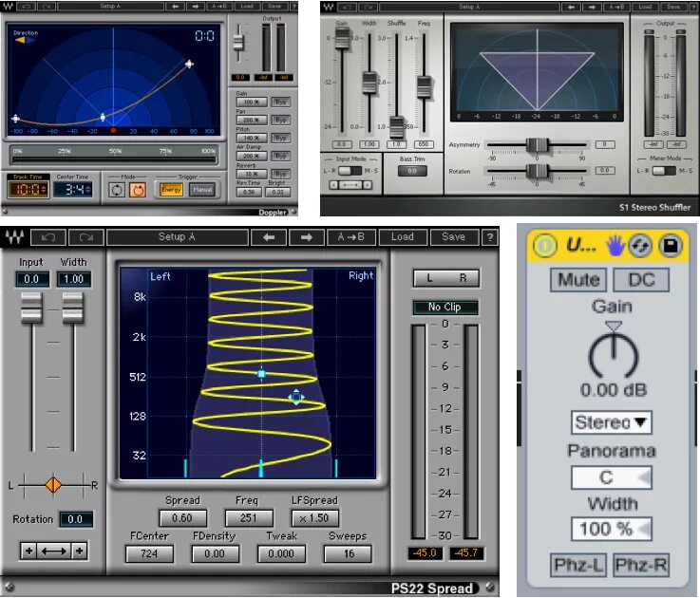Click Asymmetry slider handle in S1 Shuffler
Viewport: 700px width, 598px height.
(x=537, y=145)
